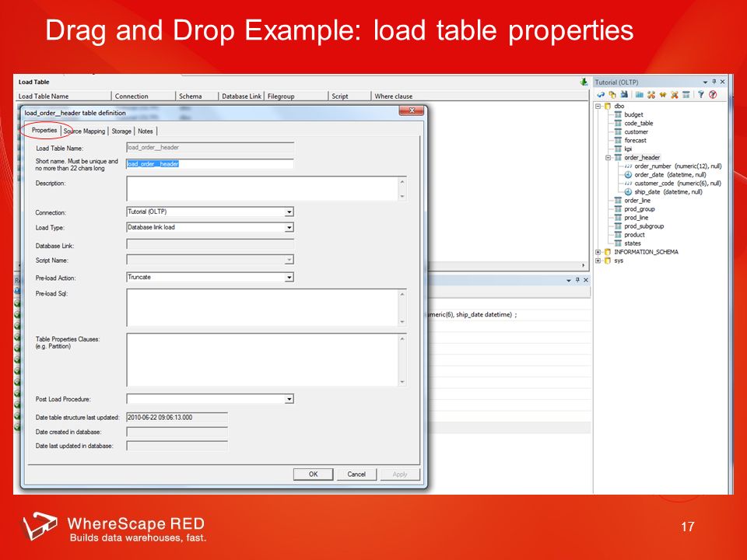Click OK in the table definition dialog
Screen dimensions: 747x560
[313, 474]
